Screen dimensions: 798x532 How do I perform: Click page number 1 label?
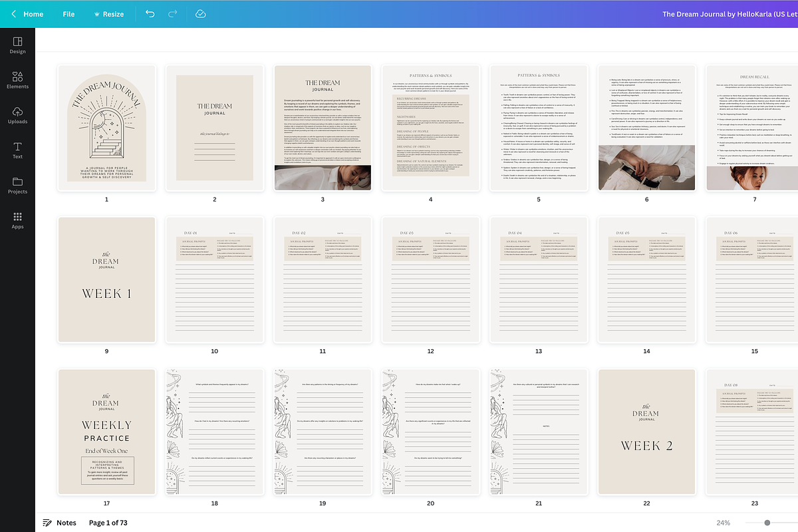point(106,199)
